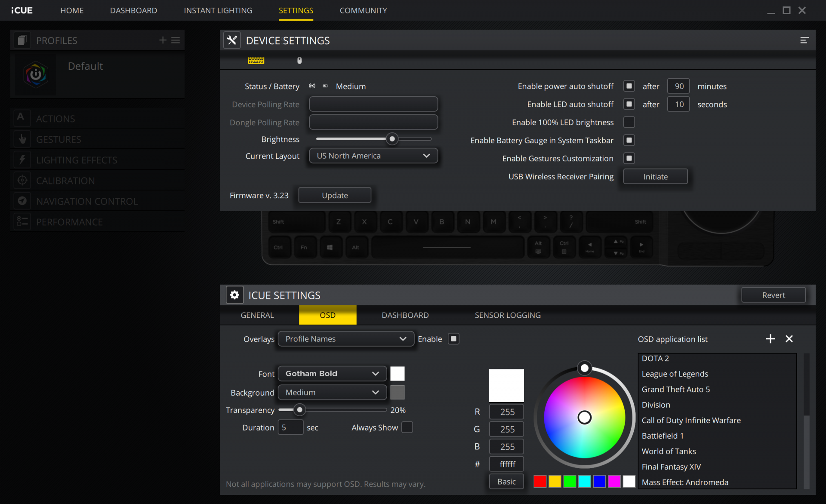
Task: Select the keyboard device icon
Action: 256,61
